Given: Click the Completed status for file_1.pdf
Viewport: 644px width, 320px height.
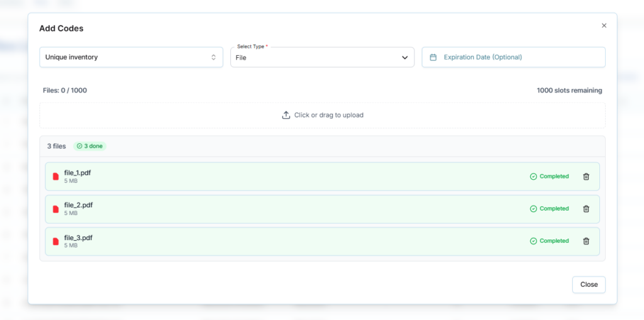Looking at the screenshot, I should [553, 177].
